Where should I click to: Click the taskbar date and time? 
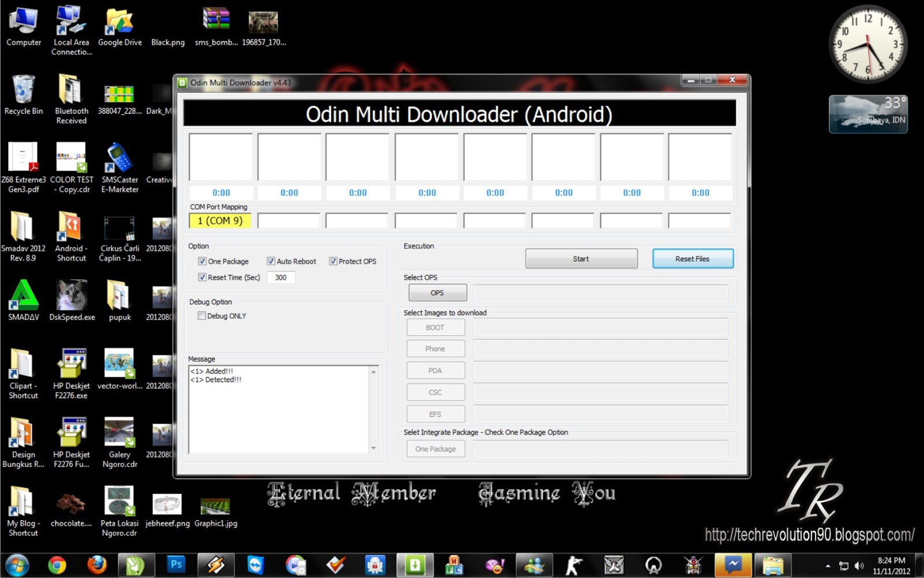891,566
